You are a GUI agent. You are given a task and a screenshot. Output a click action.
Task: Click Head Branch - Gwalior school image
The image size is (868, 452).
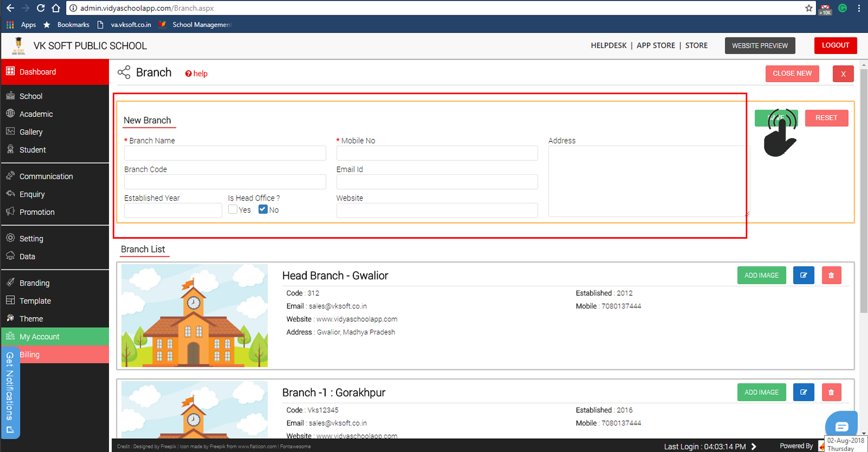(x=194, y=315)
